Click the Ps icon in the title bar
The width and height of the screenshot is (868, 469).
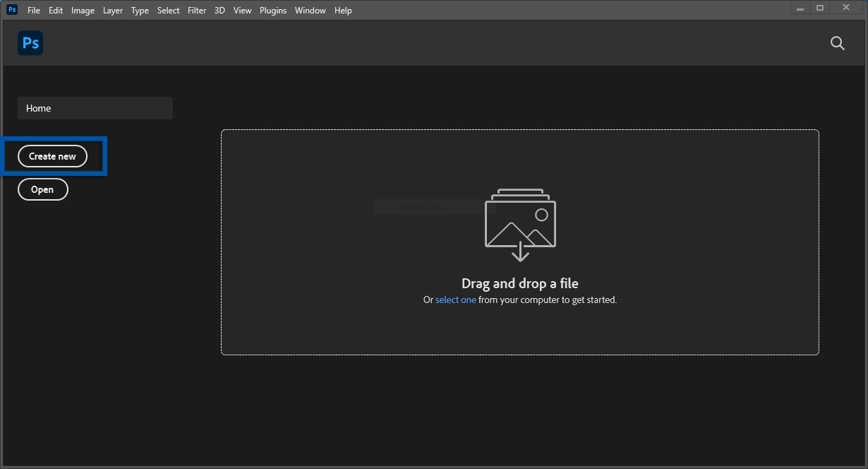(x=11, y=10)
